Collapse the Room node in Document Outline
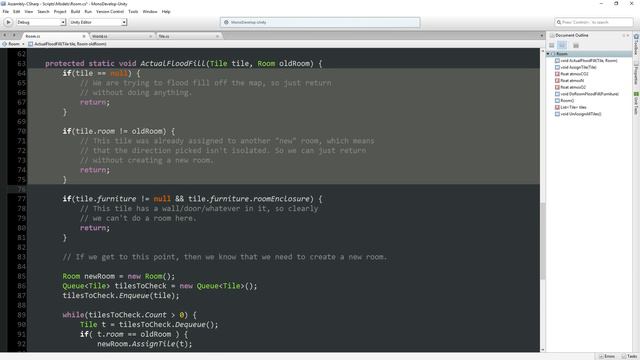This screenshot has height=360, width=640. [x=548, y=54]
